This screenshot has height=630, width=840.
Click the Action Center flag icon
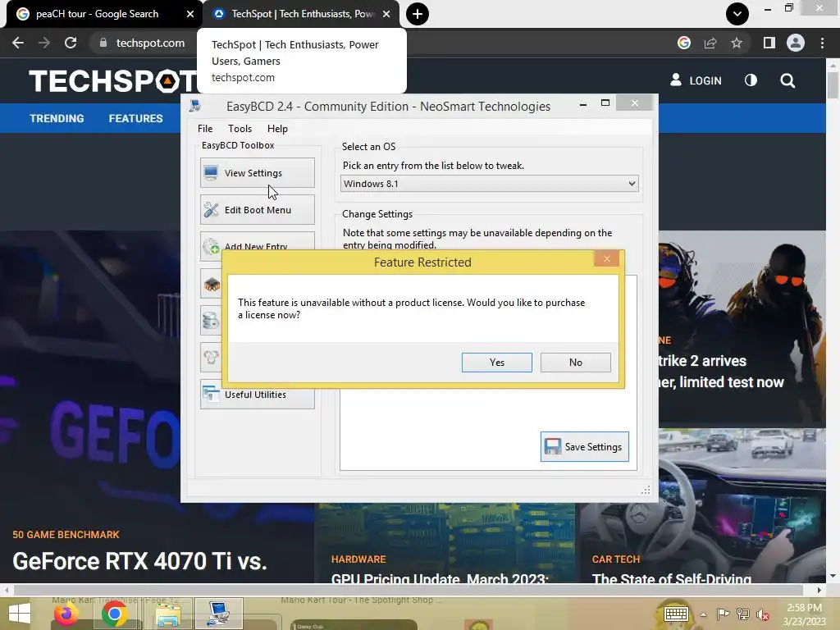pos(724,614)
